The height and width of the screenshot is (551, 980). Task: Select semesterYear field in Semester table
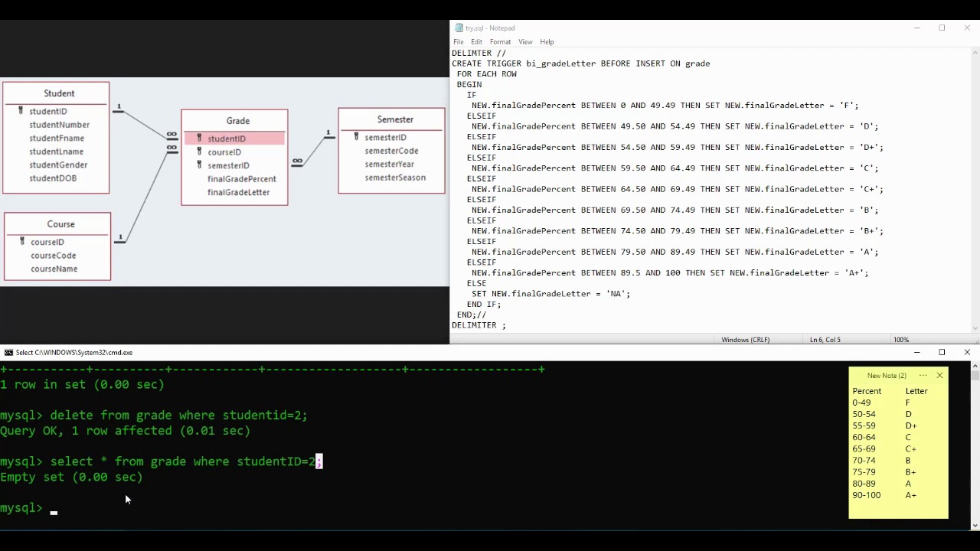[x=389, y=164]
